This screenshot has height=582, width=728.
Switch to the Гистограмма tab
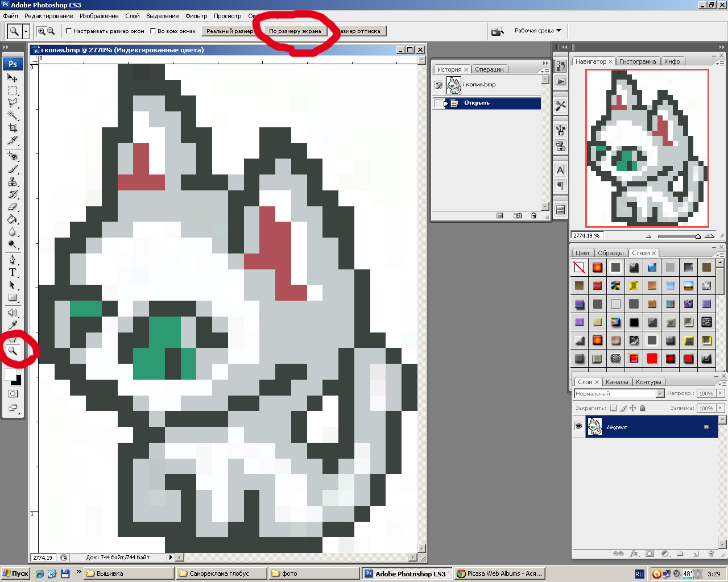point(638,61)
